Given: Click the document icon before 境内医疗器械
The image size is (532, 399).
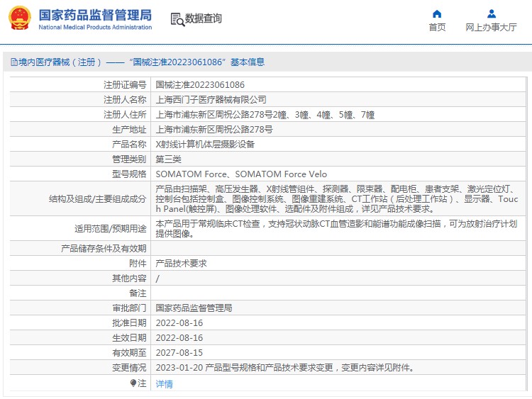Looking at the screenshot, I should (14, 62).
